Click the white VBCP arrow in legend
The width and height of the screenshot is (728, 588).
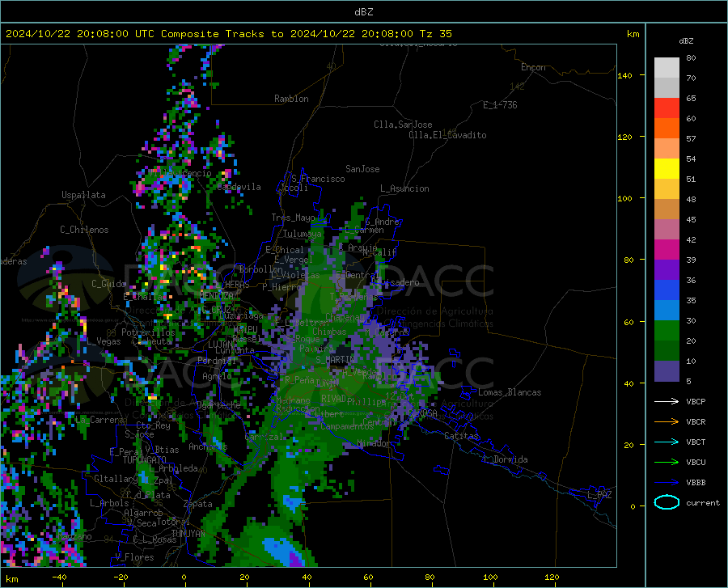667,401
